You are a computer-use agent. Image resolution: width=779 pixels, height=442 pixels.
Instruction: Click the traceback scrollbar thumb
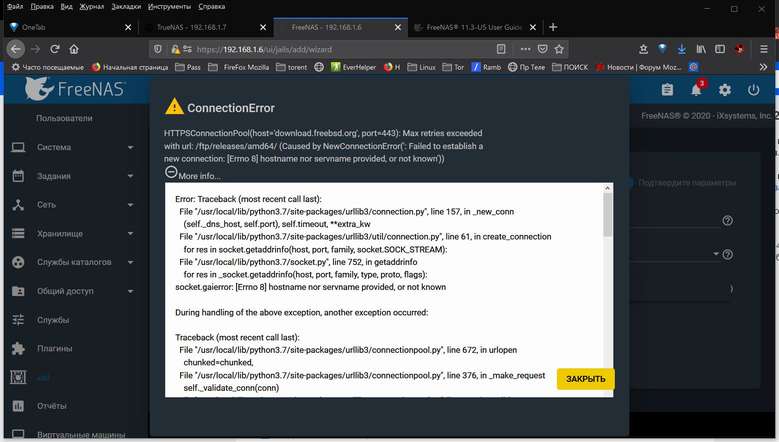(607, 215)
